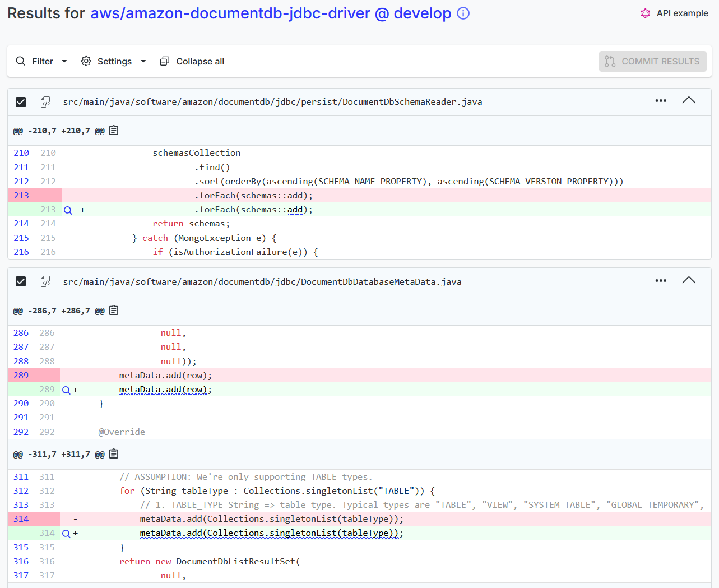Open the DocumentDbSchemaReader.java file path
This screenshot has height=588, width=719.
click(x=272, y=102)
